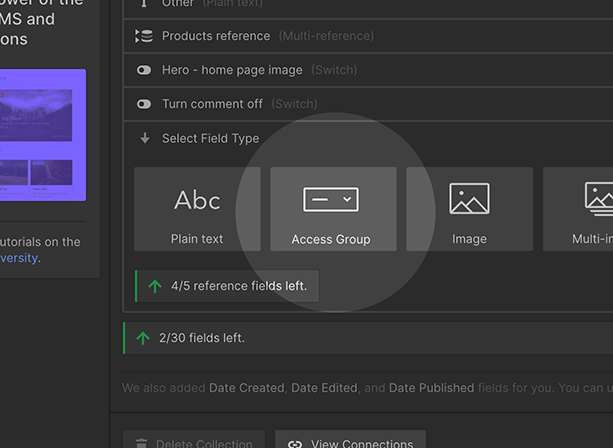The width and height of the screenshot is (613, 448).
Task: Click switch icon for Hero - home page image
Action: tap(144, 70)
